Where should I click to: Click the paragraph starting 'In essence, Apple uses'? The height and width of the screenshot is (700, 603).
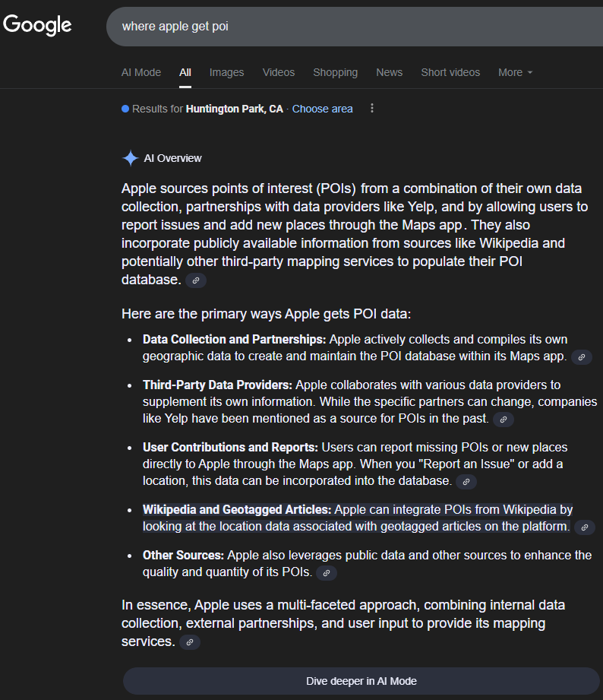tap(343, 623)
